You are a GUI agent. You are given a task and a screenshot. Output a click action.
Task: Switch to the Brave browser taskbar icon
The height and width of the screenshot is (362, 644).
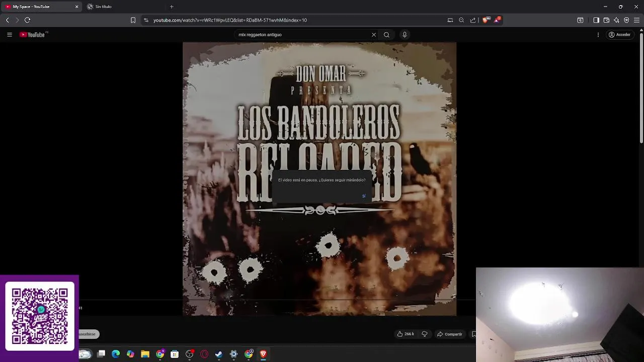(x=263, y=354)
